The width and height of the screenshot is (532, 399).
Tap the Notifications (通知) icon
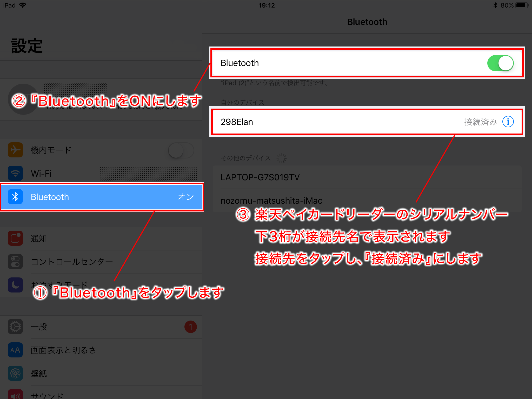(15, 238)
